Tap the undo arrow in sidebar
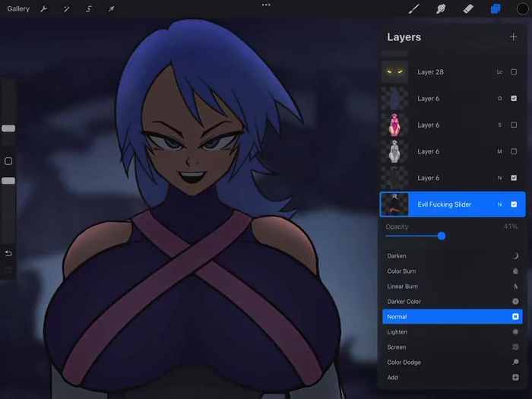The height and width of the screenshot is (399, 532). pos(8,253)
